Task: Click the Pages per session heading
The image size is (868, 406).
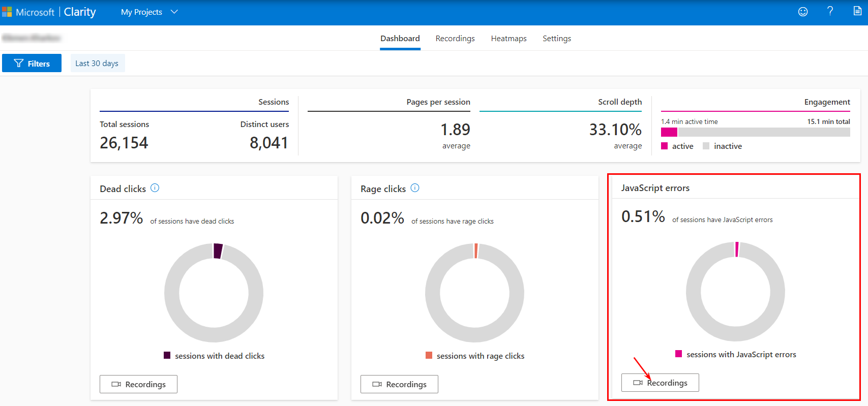Action: tap(438, 102)
